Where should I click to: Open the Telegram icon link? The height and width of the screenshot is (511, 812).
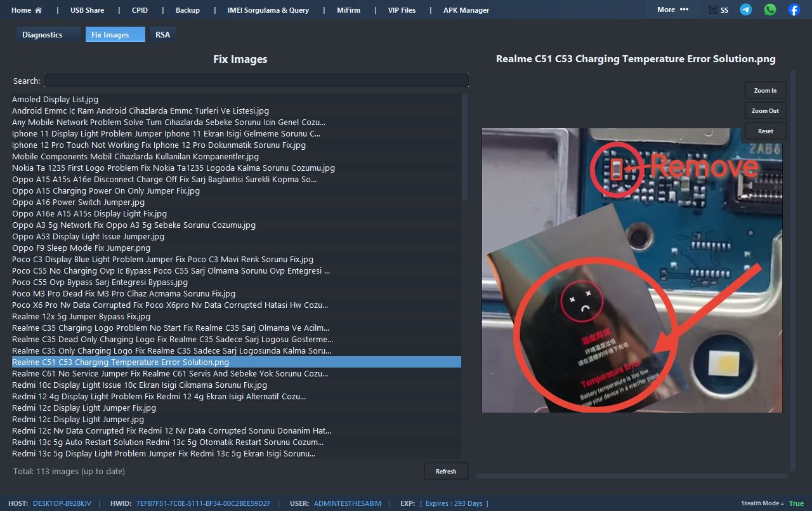(x=746, y=10)
